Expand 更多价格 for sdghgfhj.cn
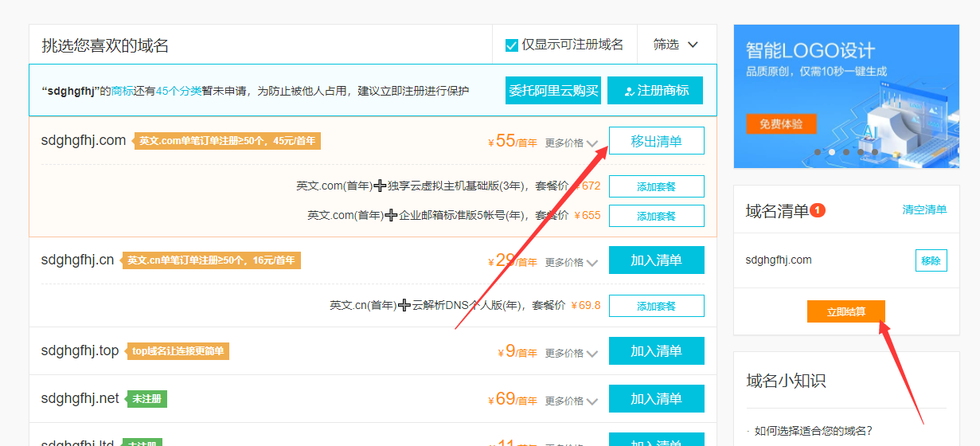The height and width of the screenshot is (446, 980). coord(571,263)
